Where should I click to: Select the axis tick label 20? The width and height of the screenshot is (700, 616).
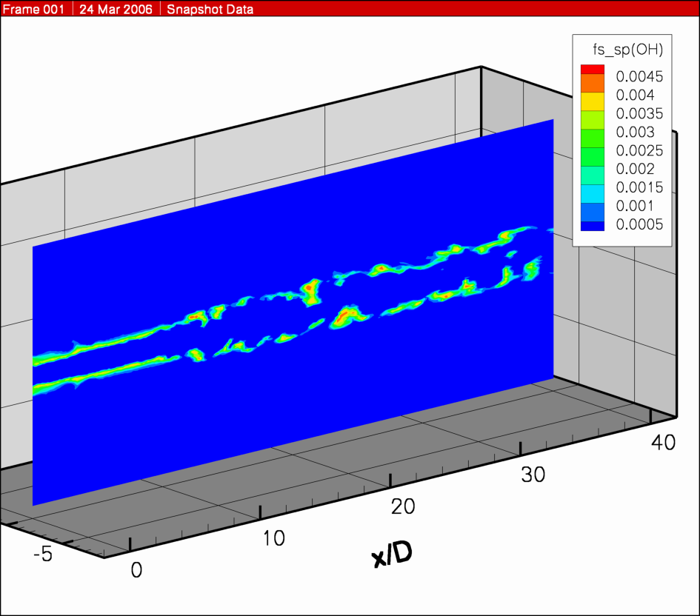(x=402, y=506)
